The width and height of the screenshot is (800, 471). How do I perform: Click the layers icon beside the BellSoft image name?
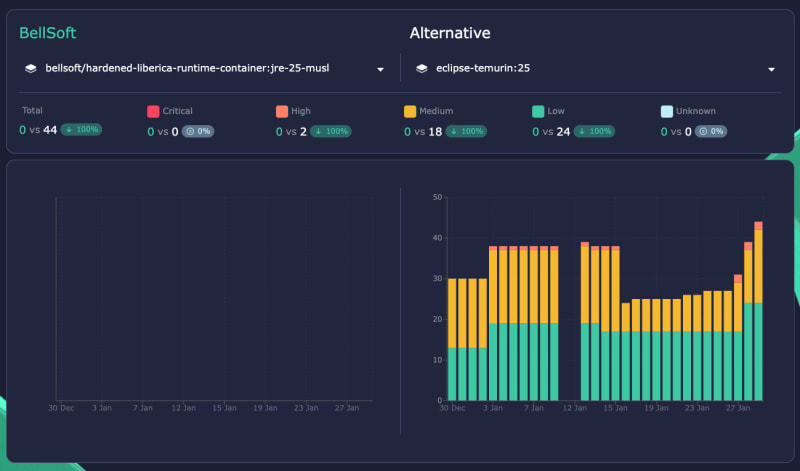tap(31, 69)
